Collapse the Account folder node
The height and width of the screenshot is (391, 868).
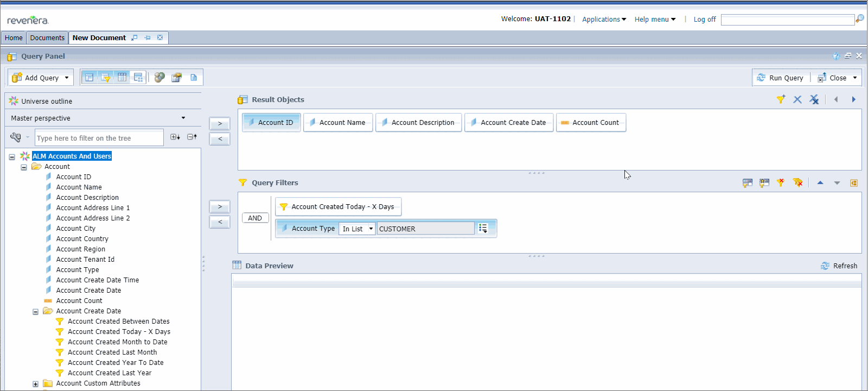(x=24, y=167)
